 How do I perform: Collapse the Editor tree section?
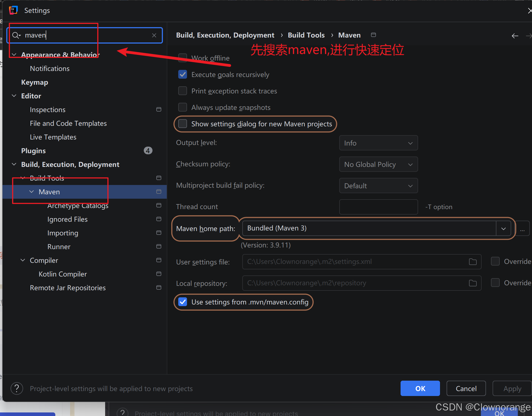14,96
